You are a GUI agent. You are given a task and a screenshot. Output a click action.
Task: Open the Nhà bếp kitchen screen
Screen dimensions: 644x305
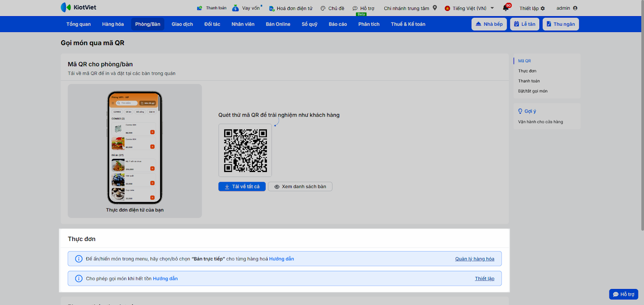pyautogui.click(x=489, y=24)
